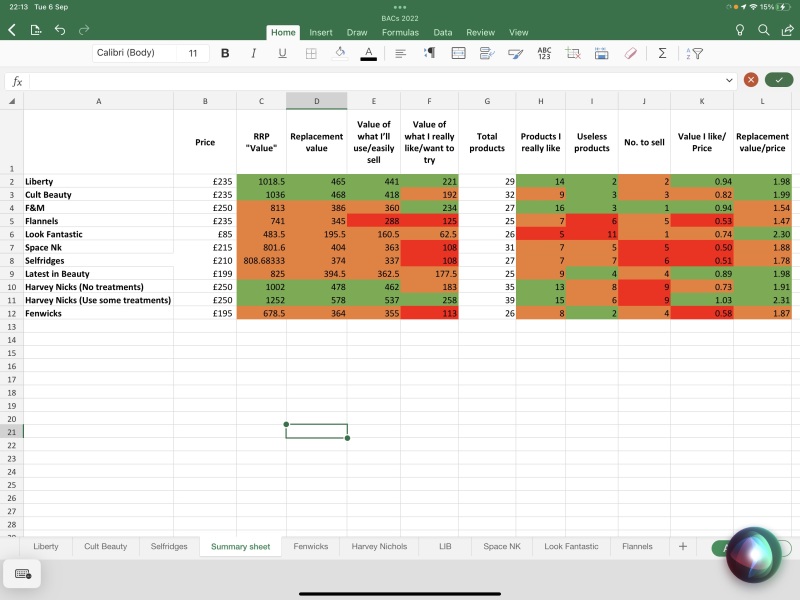This screenshot has width=800, height=600.
Task: Expand the formula bar chevron
Action: [x=730, y=80]
